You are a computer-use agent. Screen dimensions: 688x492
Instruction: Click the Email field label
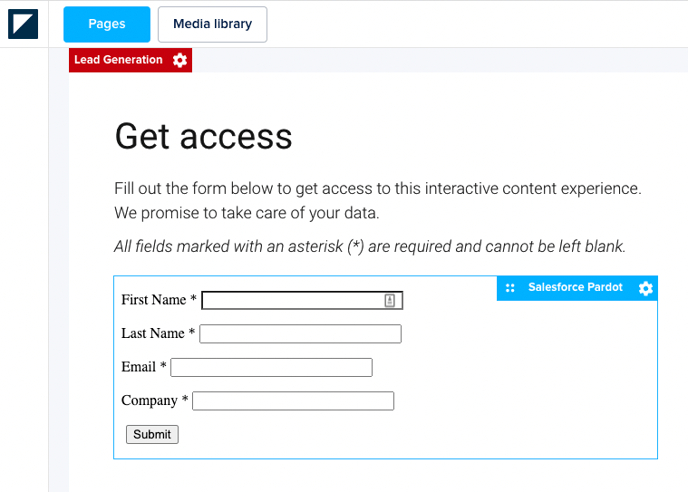point(139,367)
